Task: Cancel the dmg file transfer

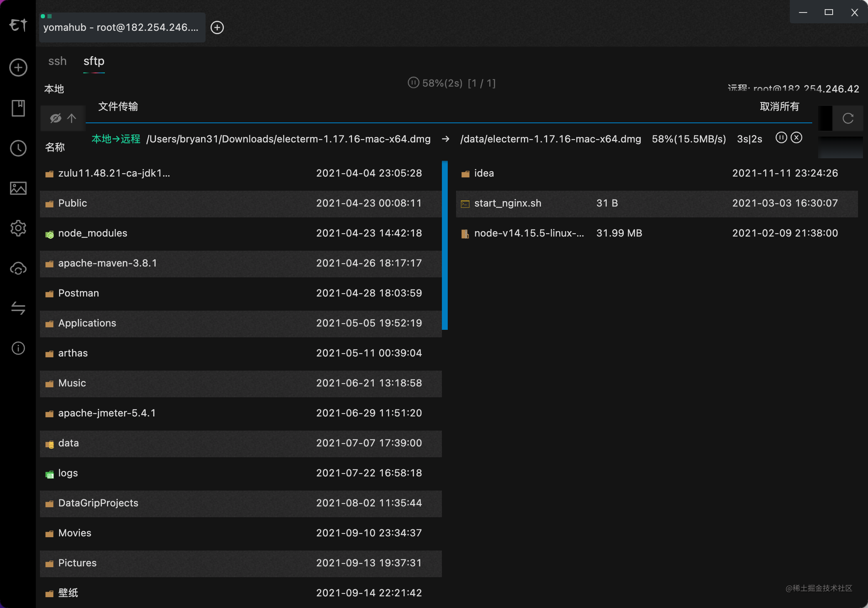Action: point(796,138)
